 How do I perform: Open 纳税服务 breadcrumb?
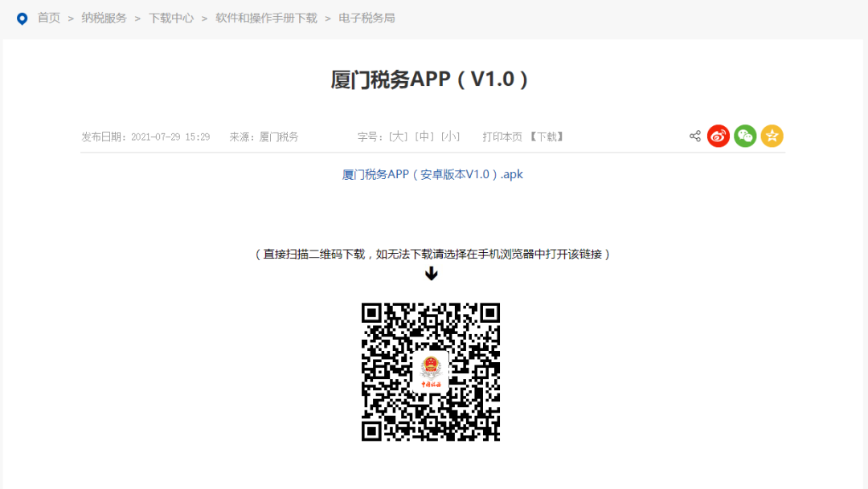(104, 18)
